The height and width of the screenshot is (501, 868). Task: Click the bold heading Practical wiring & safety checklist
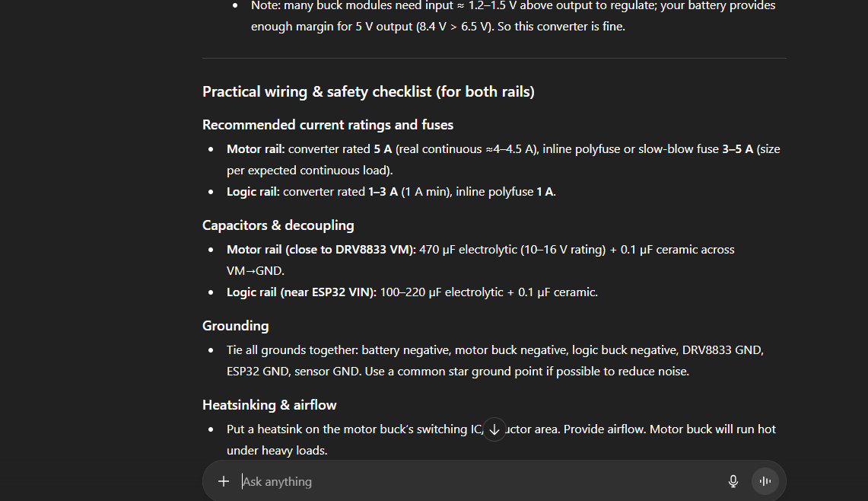tap(368, 91)
